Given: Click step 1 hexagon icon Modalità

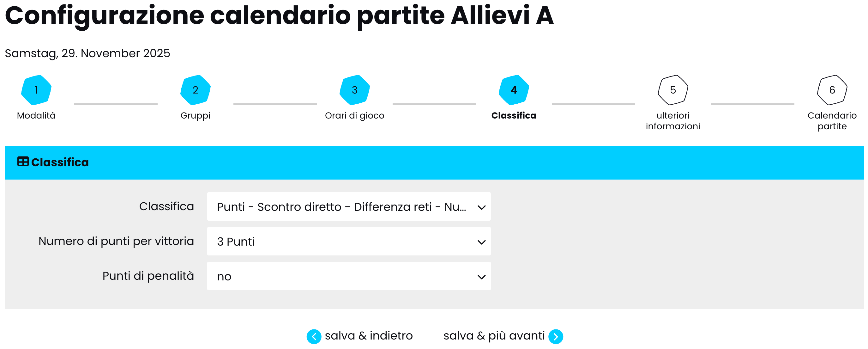Looking at the screenshot, I should (x=36, y=90).
